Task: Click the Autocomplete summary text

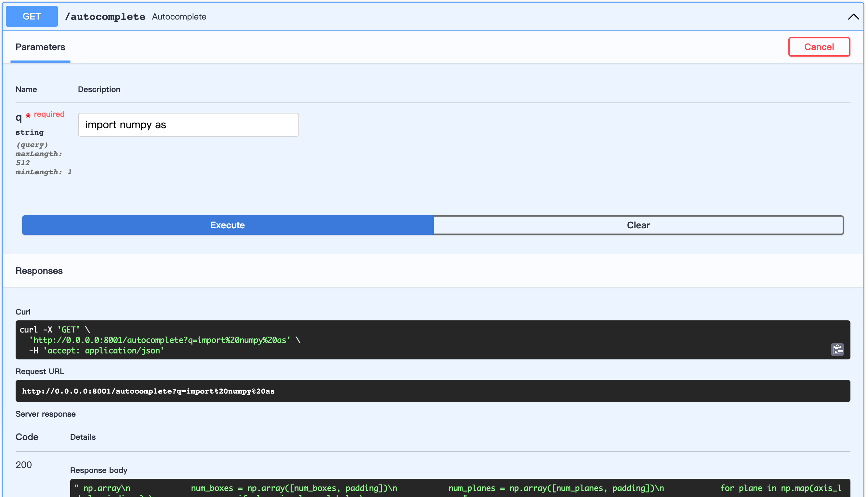Action: (179, 17)
